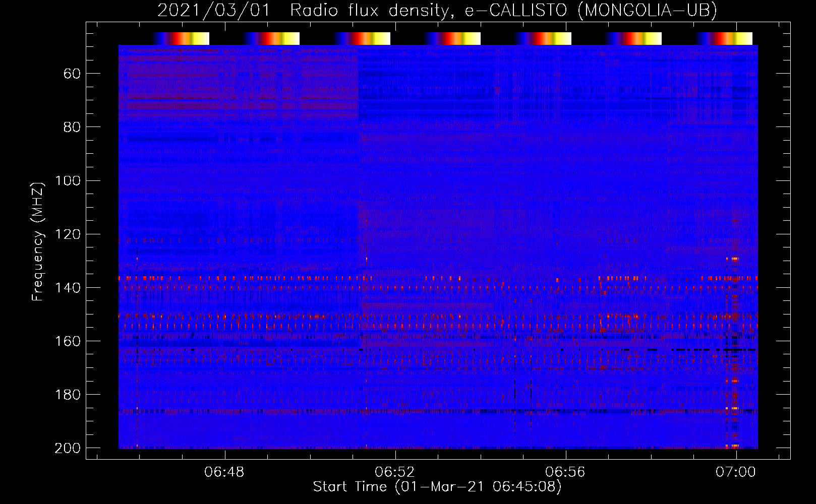
Task: Click the 180 frequency tick label
Action: (68, 395)
